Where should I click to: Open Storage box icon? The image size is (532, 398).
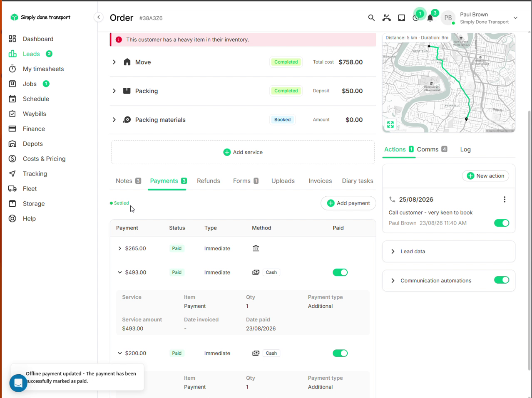tap(12, 203)
